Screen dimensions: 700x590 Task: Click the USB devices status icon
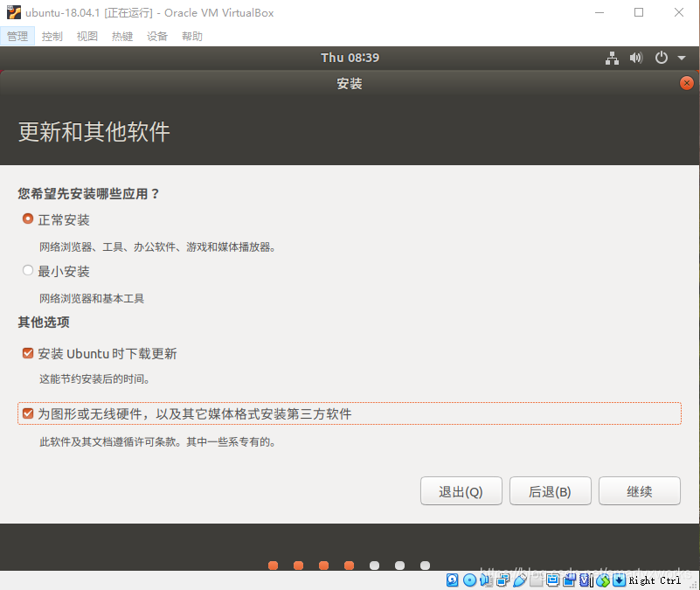click(520, 580)
